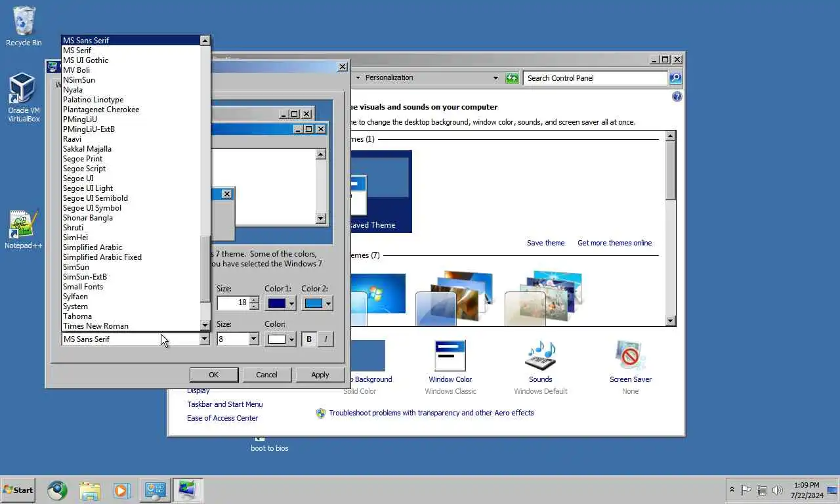Toggle bold font button
840x504 pixels.
coord(309,339)
